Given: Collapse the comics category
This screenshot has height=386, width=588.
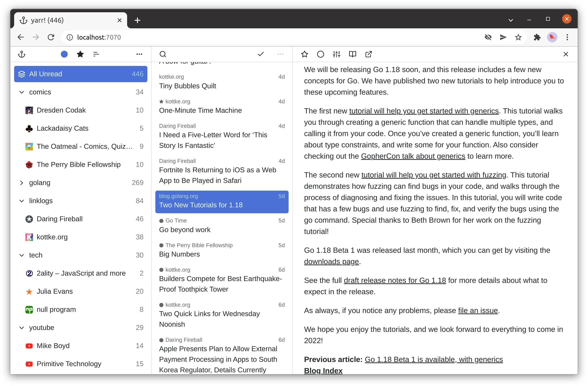Looking at the screenshot, I should [22, 92].
